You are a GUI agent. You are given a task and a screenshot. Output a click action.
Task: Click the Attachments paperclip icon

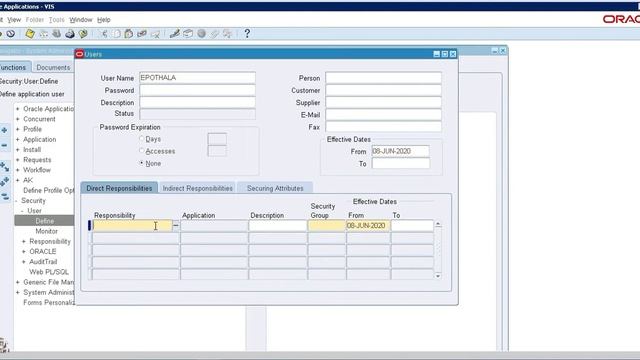[214, 34]
